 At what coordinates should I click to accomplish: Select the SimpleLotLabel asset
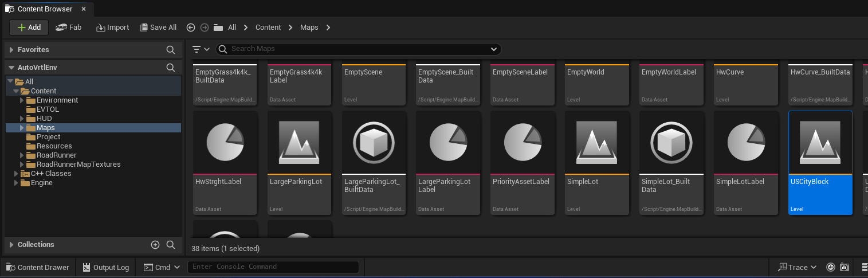746,163
